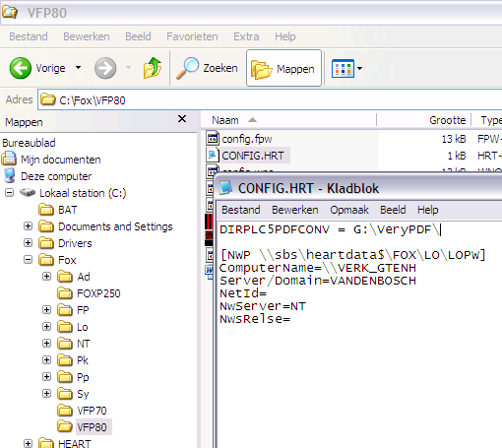
Task: Click the FP folder icon
Action: [65, 310]
